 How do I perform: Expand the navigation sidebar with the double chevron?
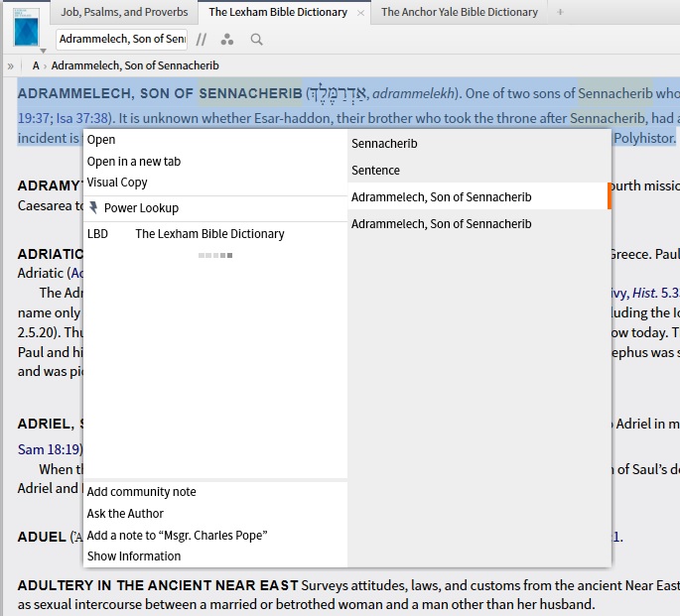tap(10, 65)
